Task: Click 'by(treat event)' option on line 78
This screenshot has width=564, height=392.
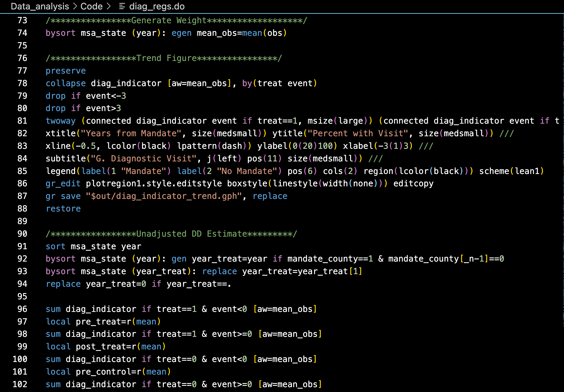Action: click(280, 83)
